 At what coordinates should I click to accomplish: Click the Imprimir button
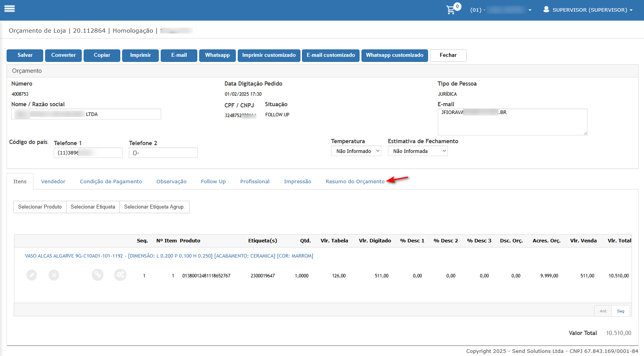tap(140, 55)
